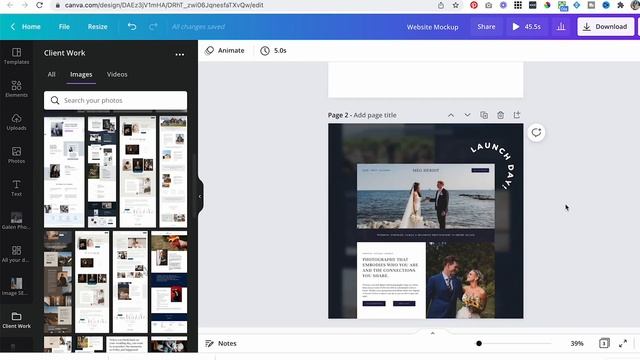Image resolution: width=640 pixels, height=360 pixels.
Task: Open the Elements sidebar panel
Action: coord(16,89)
